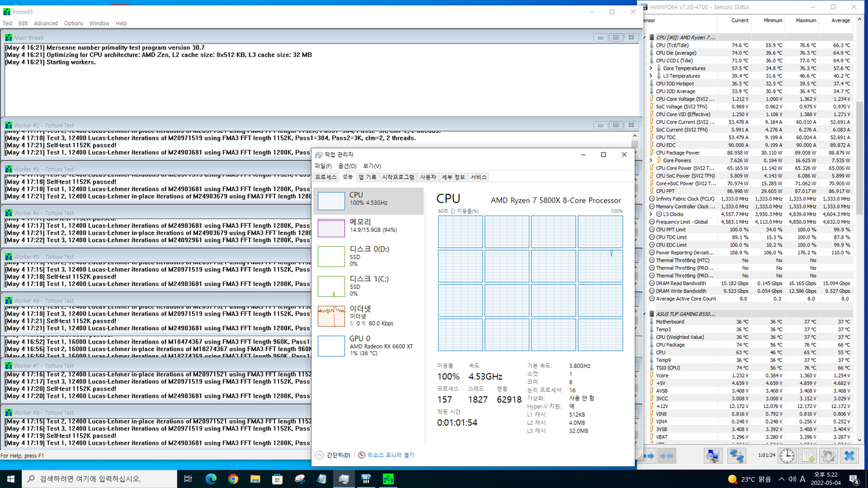Switch to 시작프로그램 tab in Task Manager

point(398,177)
